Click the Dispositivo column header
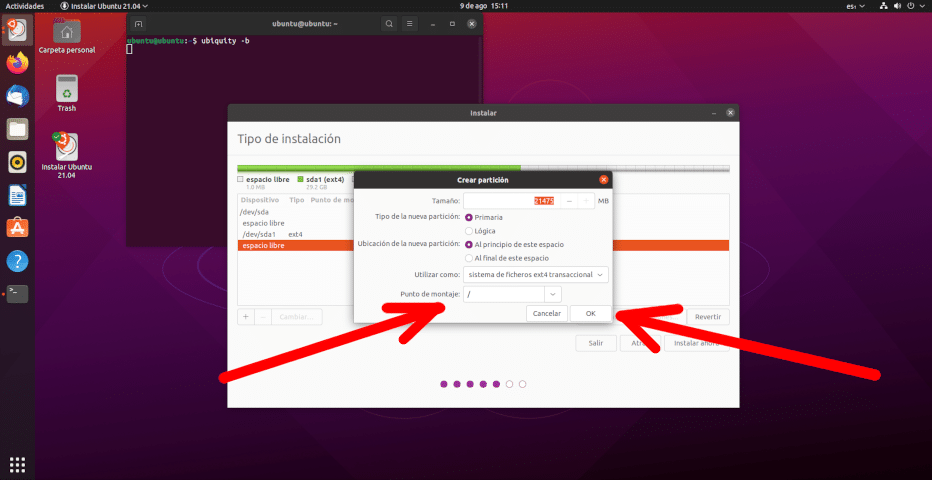The width and height of the screenshot is (932, 480). [260, 200]
